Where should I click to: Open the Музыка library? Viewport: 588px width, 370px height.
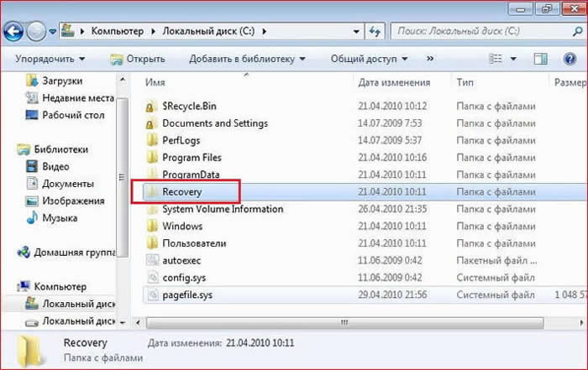click(52, 218)
